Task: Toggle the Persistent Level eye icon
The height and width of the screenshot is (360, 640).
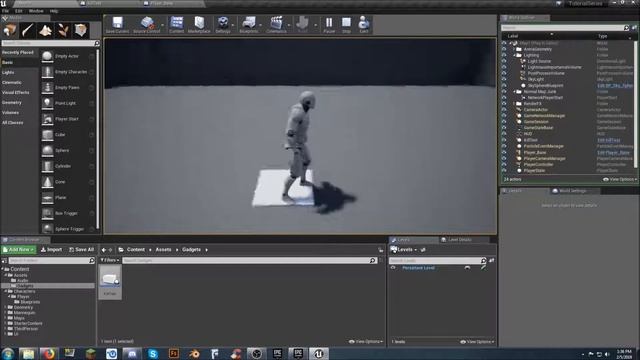Action: click(393, 268)
